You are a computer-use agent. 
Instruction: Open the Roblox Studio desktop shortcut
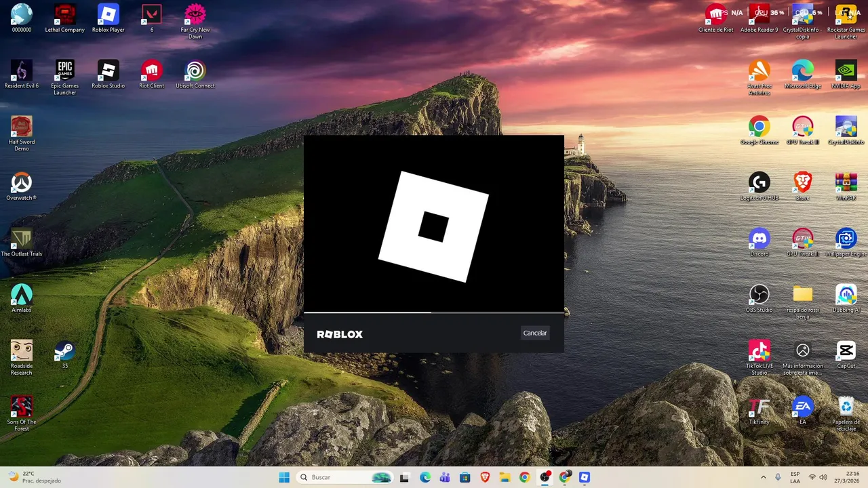[108, 75]
